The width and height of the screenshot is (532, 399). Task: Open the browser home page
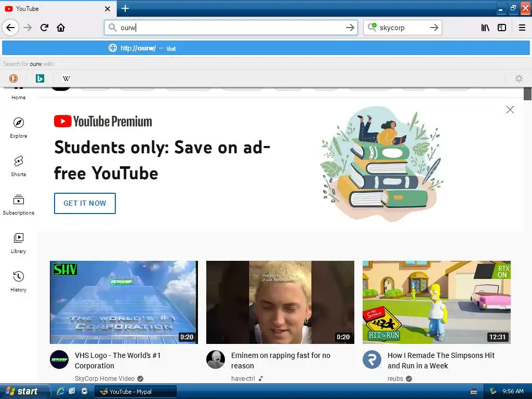(x=61, y=28)
